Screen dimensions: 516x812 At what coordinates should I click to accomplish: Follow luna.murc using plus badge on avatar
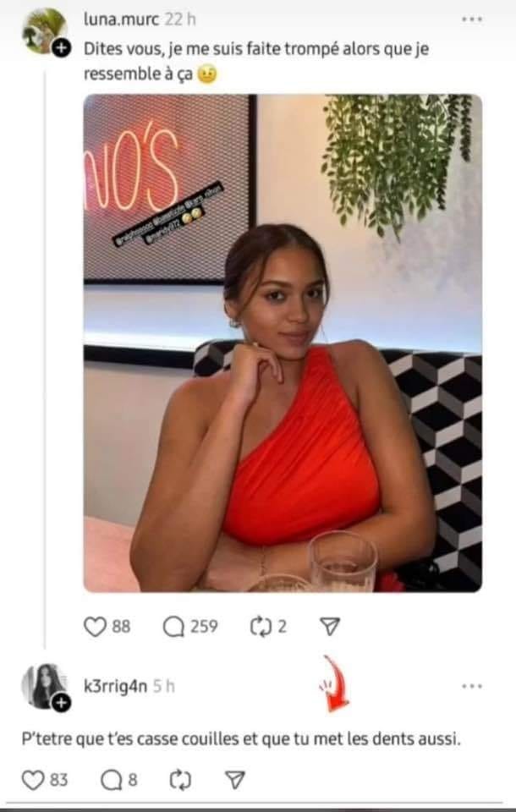(x=61, y=49)
